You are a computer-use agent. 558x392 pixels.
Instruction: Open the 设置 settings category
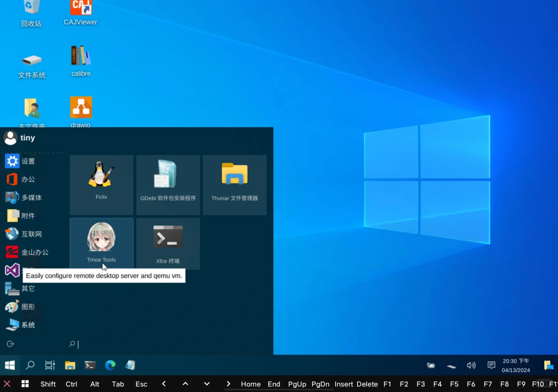point(20,161)
